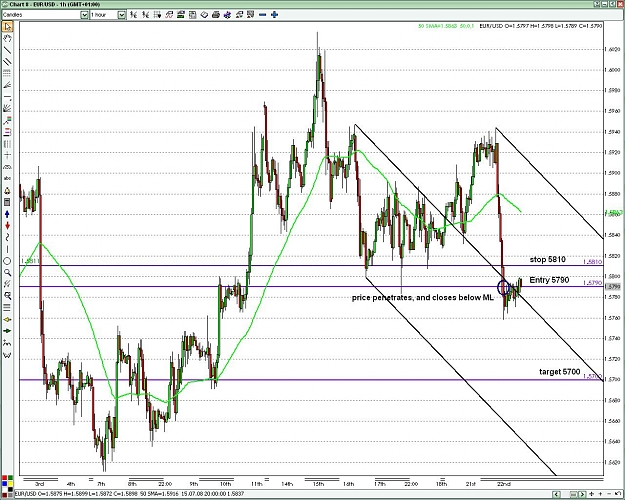Click the 50 SMA legend text

click(x=446, y=26)
